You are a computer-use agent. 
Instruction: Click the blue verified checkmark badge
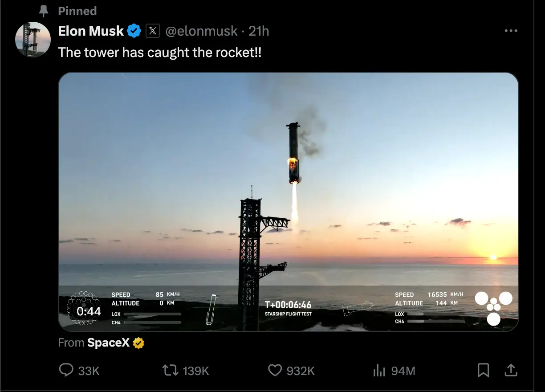(x=134, y=31)
